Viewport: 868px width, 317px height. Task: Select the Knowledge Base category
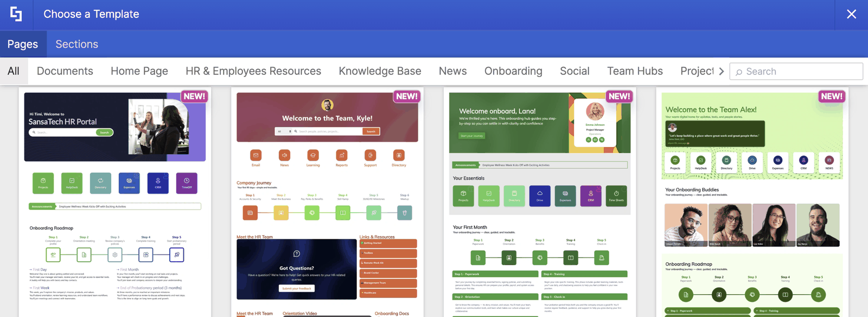click(x=380, y=71)
